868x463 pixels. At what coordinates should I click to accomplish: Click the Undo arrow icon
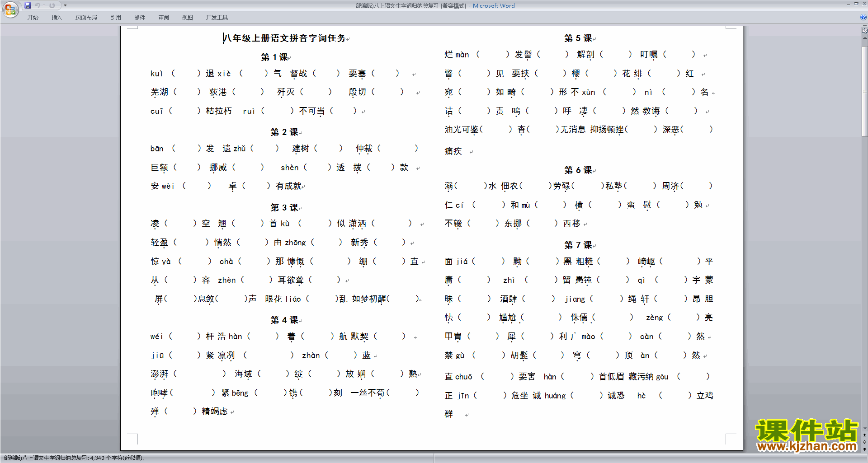[x=38, y=5]
